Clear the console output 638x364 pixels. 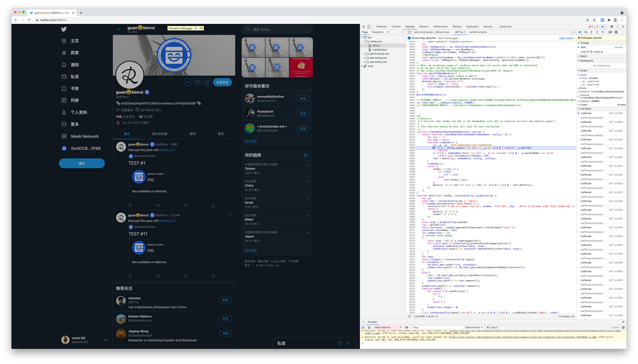[x=369, y=328]
